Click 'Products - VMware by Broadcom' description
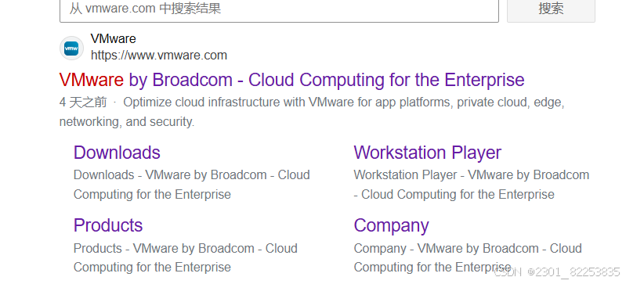 click(185, 257)
